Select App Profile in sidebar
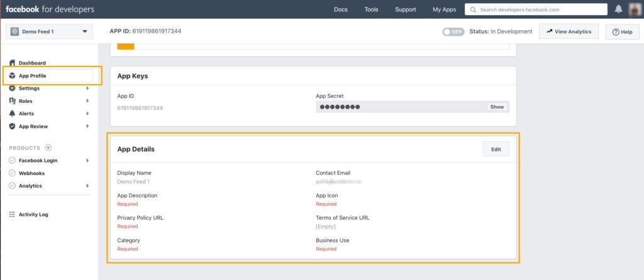This screenshot has width=644, height=280. 33,76
